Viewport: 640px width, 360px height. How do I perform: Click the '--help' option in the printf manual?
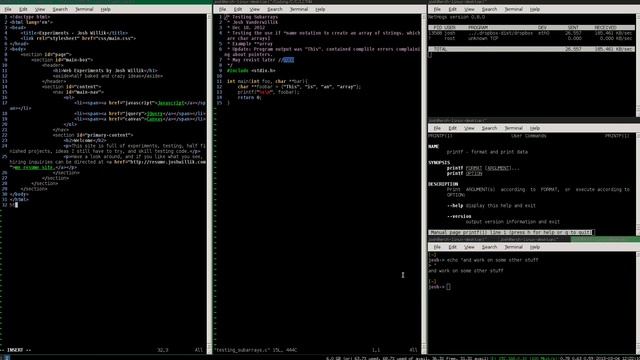tap(455, 206)
